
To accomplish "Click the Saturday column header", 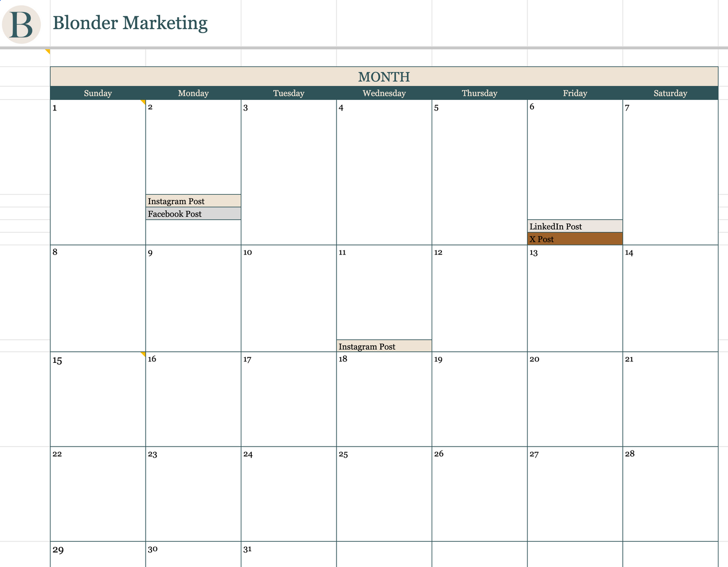I will 670,93.
